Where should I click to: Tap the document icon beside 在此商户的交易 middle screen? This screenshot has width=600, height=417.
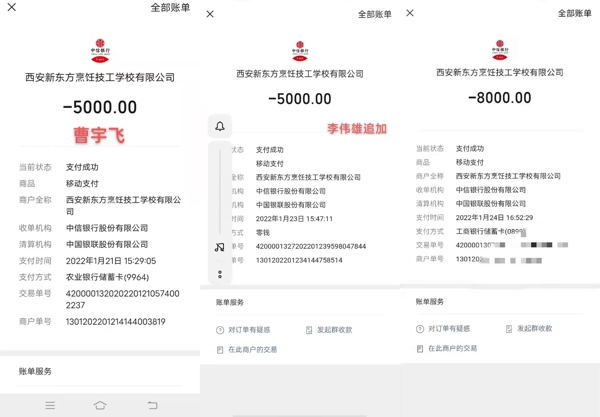220,350
